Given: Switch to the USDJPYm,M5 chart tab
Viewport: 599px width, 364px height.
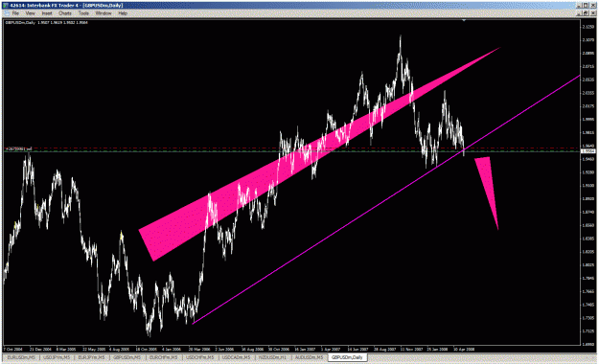Looking at the screenshot, I should [57, 357].
